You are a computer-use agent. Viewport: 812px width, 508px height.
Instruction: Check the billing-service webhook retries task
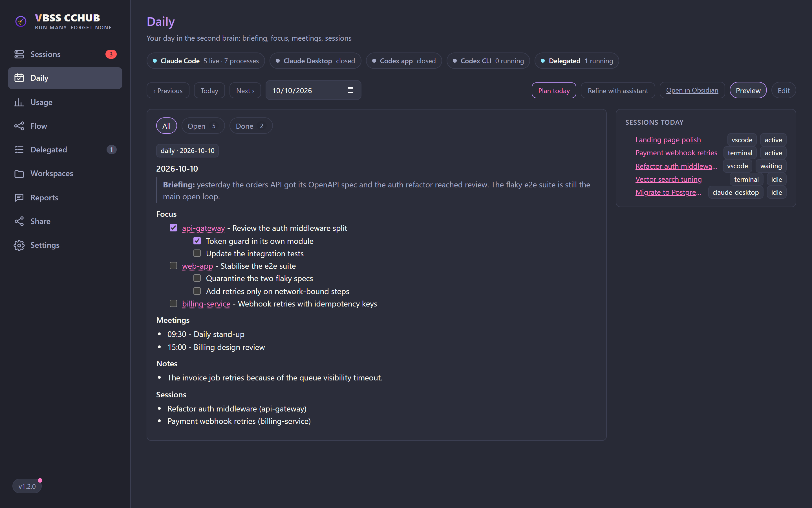click(173, 303)
